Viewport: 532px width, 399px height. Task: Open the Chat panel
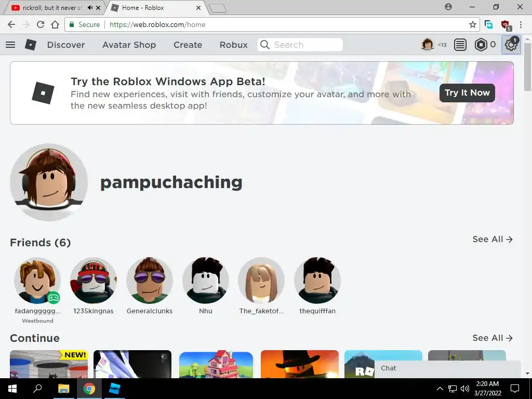[x=447, y=368]
